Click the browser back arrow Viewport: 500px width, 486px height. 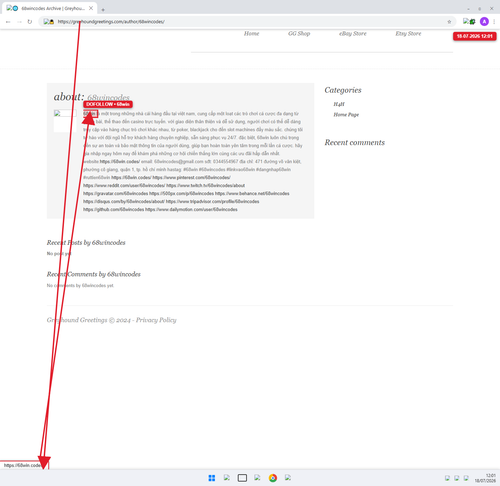click(8, 22)
